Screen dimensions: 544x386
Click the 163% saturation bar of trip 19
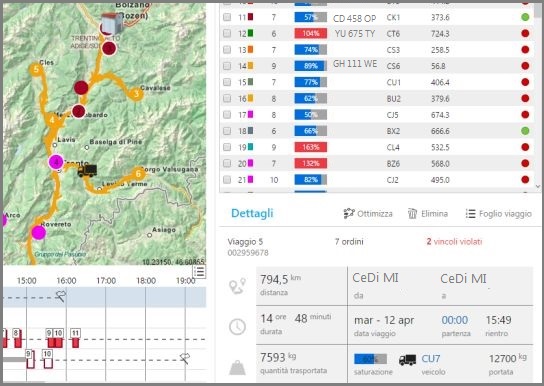[311, 147]
